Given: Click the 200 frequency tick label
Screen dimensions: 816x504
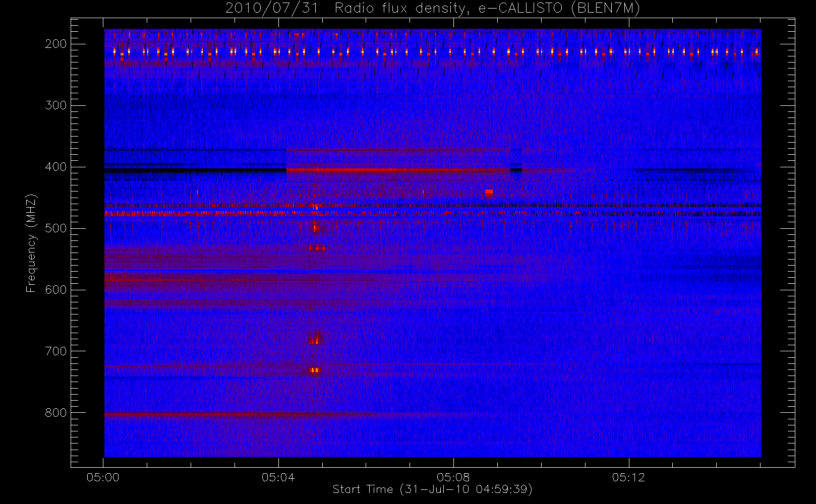Looking at the screenshot, I should point(56,44).
